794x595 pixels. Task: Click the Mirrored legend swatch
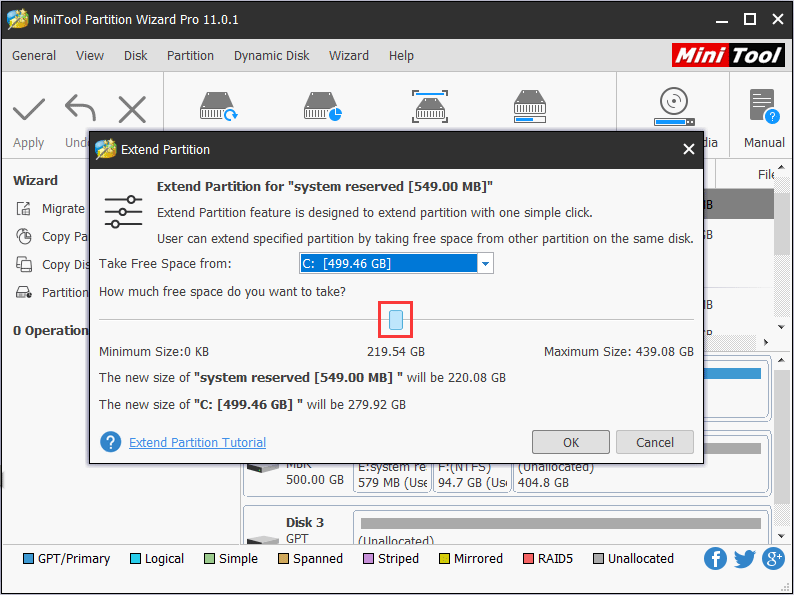[x=444, y=559]
